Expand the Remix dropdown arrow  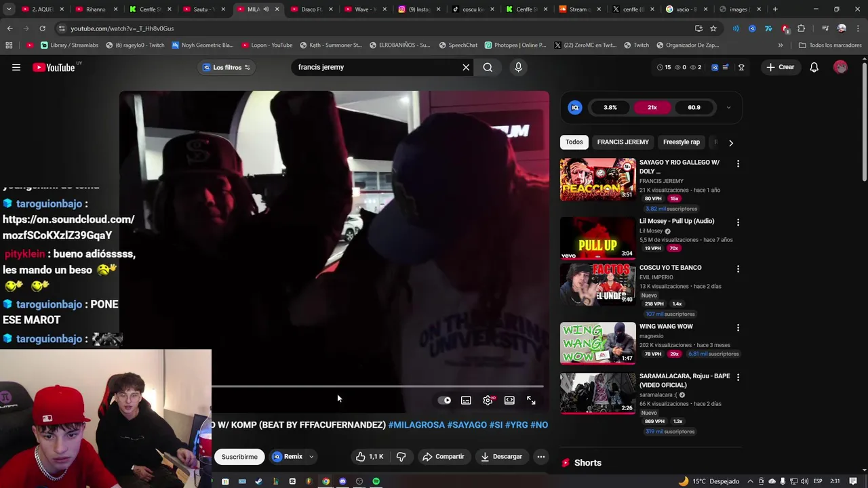click(311, 457)
